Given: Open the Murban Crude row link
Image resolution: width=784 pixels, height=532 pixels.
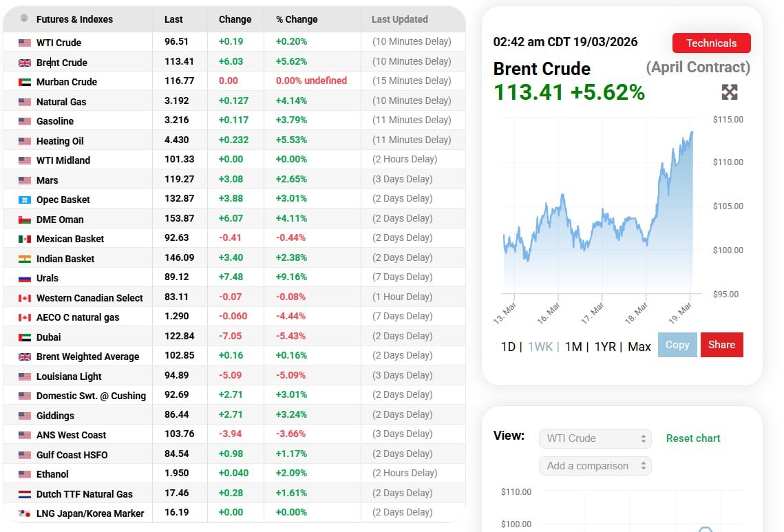Looking at the screenshot, I should click(67, 82).
